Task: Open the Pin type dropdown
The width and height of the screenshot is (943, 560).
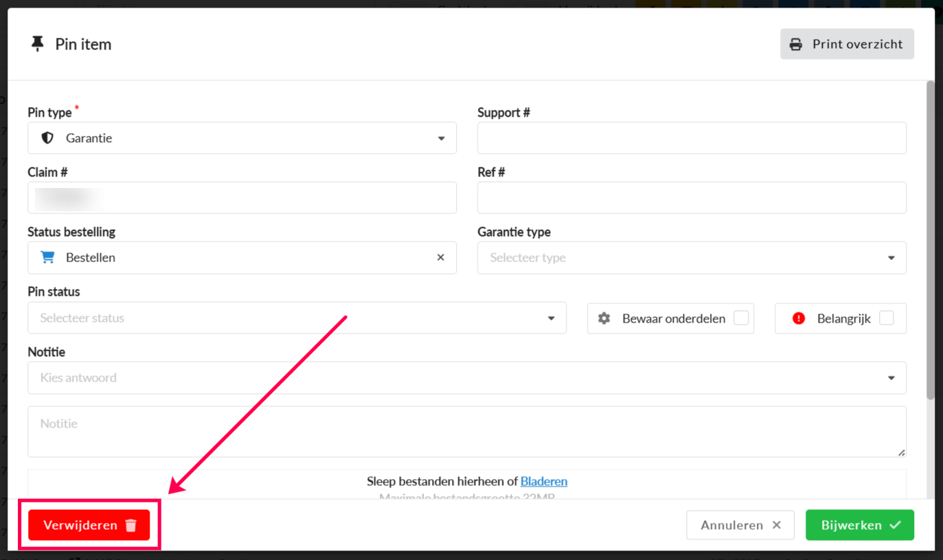Action: [242, 138]
